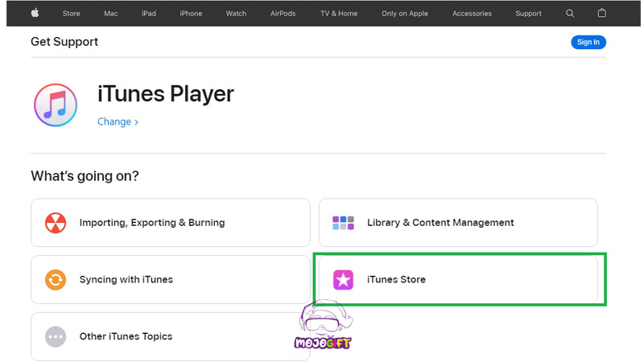This screenshot has width=644, height=362.
Task: Click the Change link with chevron
Action: [x=118, y=121]
